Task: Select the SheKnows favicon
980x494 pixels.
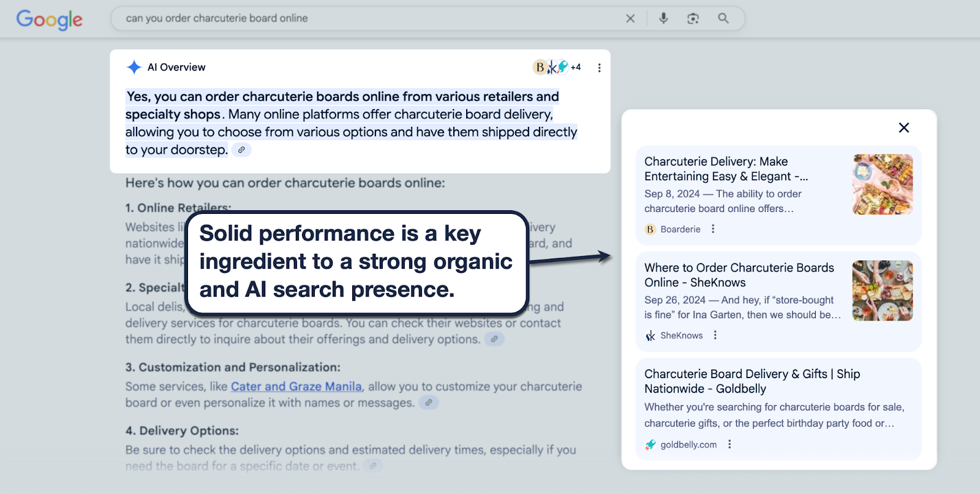Action: pos(650,335)
